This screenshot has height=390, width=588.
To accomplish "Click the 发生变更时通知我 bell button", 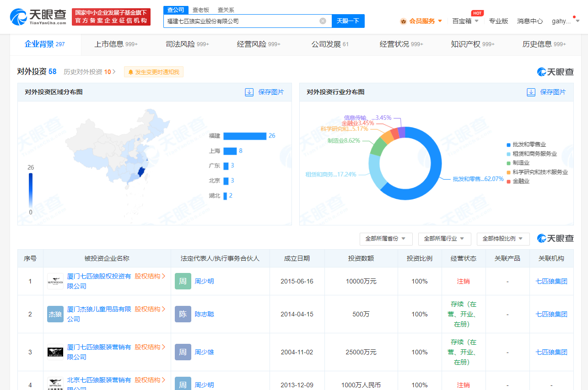I will pos(154,72).
